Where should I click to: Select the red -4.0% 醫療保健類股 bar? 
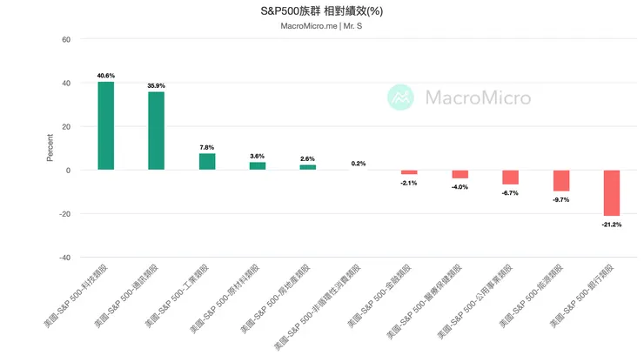tap(460, 174)
